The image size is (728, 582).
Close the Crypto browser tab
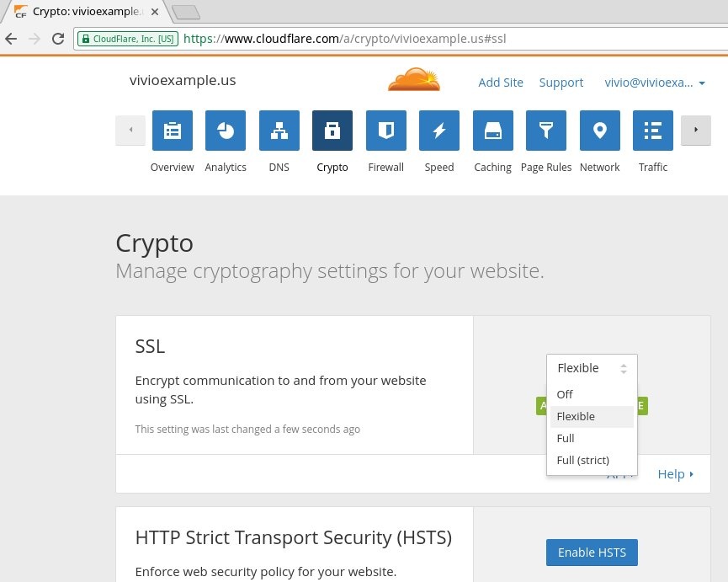pos(155,12)
